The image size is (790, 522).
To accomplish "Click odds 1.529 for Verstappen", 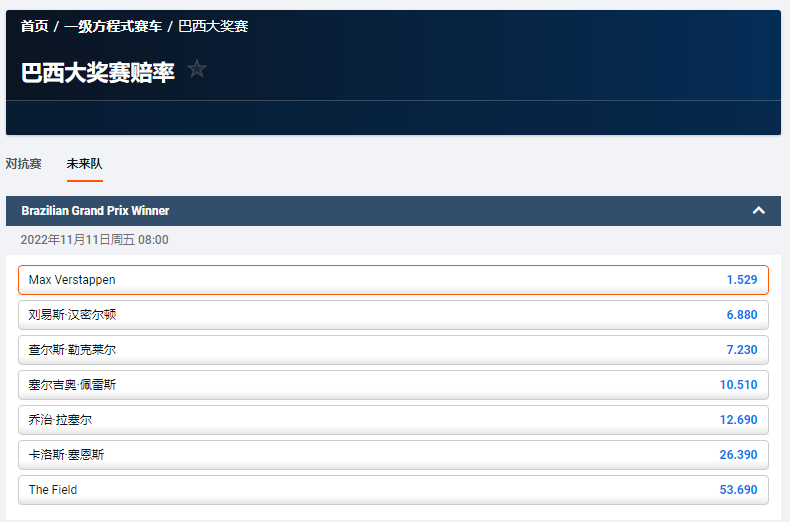I will pos(742,280).
